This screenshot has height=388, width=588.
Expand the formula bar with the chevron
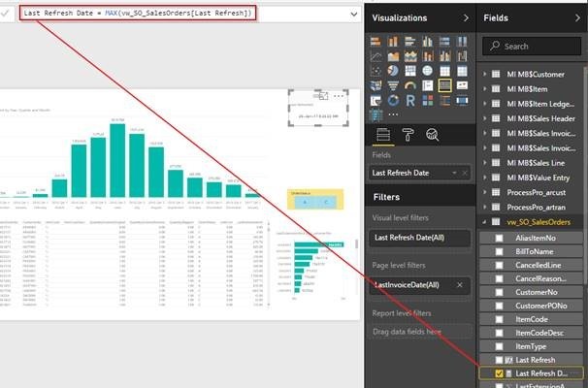pos(353,15)
